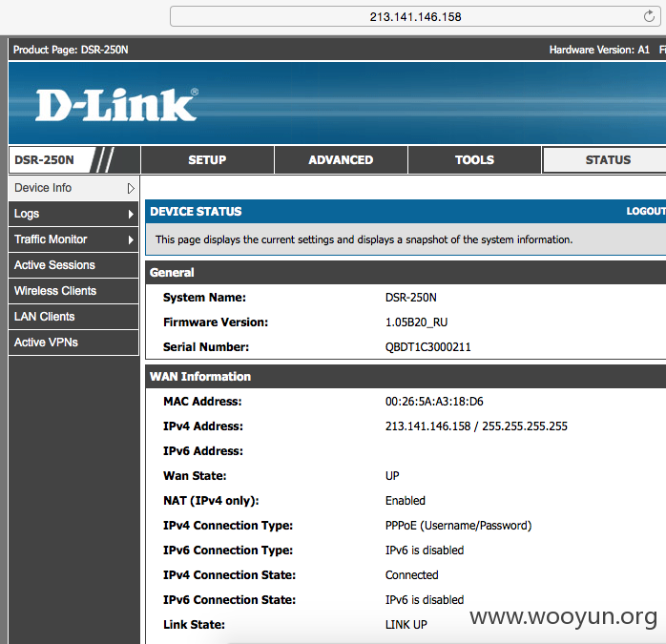Reload the page using the refresh icon
This screenshot has width=666, height=644.
click(649, 16)
